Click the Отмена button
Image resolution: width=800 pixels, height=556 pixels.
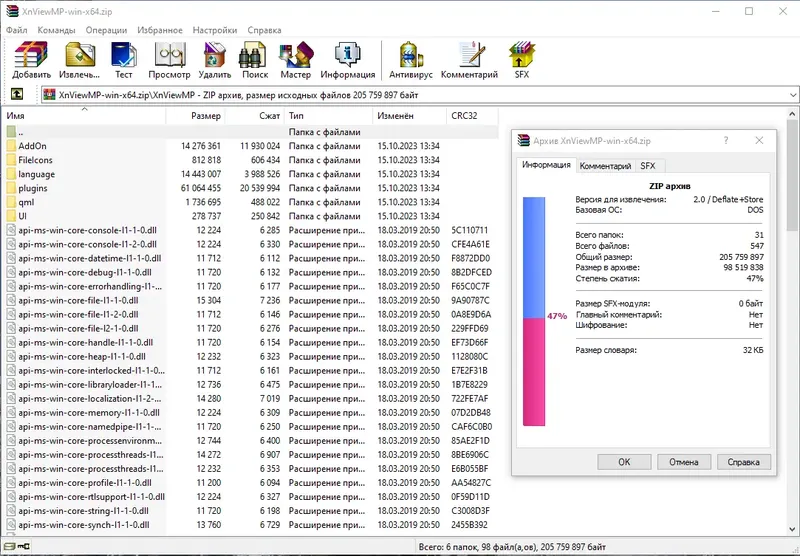pos(684,462)
